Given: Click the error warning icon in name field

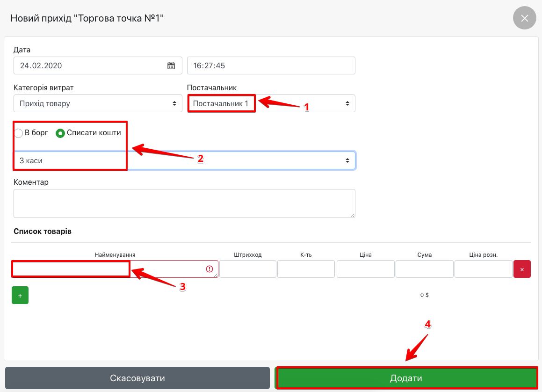Looking at the screenshot, I should coord(209,269).
